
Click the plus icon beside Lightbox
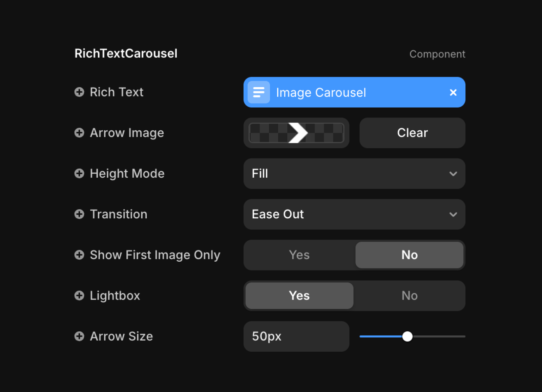tap(79, 296)
